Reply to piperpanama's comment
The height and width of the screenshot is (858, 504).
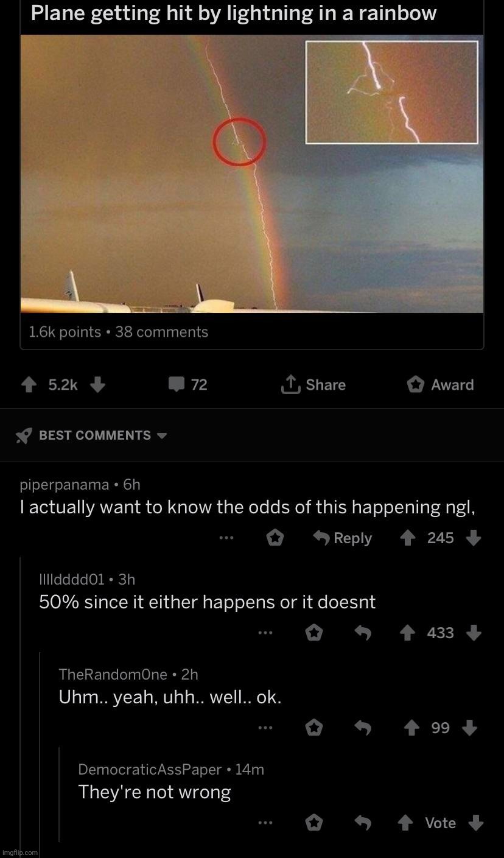pyautogui.click(x=343, y=538)
